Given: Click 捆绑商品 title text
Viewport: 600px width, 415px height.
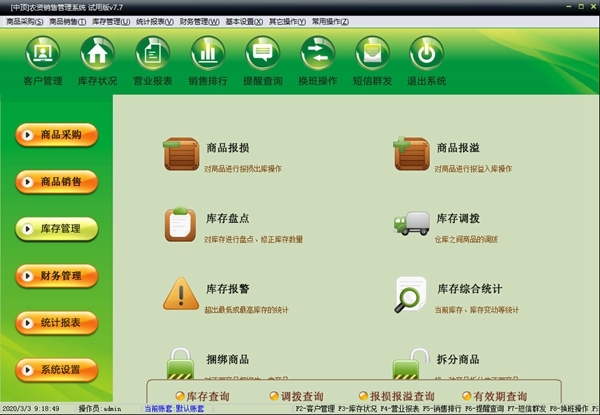Looking at the screenshot, I should [x=228, y=359].
